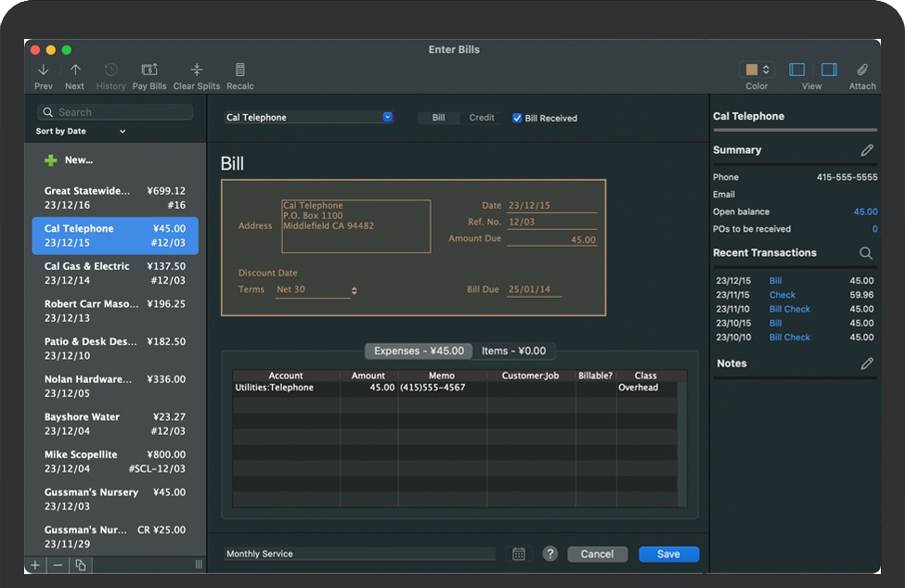Toggle the right sidebar view button
This screenshot has height=588, width=905.
click(x=829, y=70)
